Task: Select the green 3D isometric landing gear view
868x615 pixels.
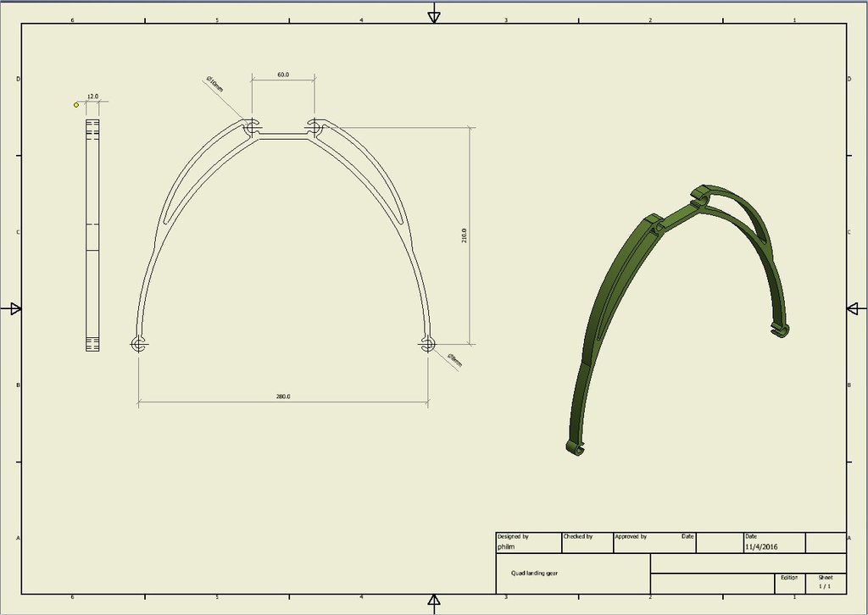Action: [677, 319]
